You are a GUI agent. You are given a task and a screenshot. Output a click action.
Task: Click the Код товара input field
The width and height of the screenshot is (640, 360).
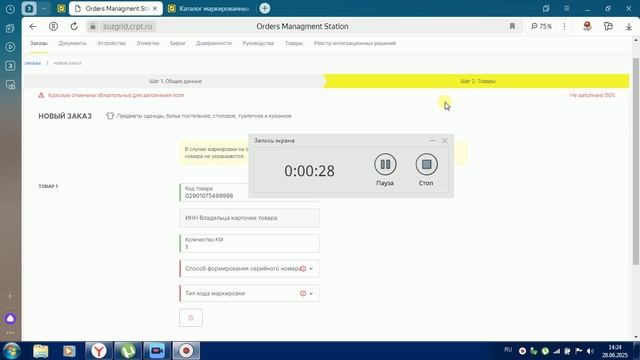point(249,192)
